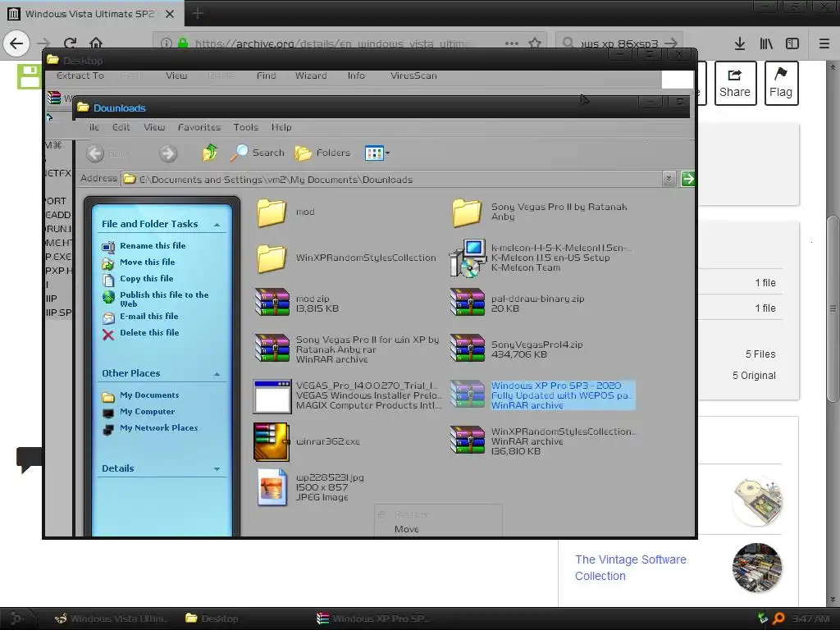Click Extract To in the WinRAR toolbar
This screenshot has width=840, height=630.
click(80, 75)
